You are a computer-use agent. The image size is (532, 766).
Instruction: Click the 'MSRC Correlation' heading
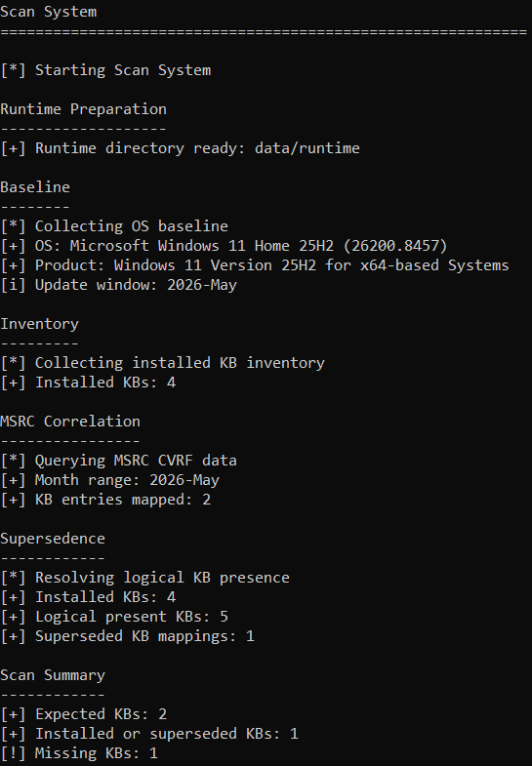pos(70,422)
